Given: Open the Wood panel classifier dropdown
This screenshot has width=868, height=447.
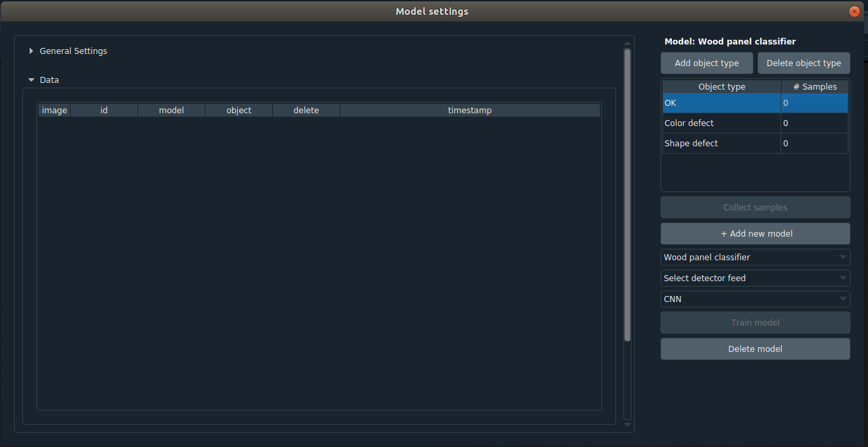Looking at the screenshot, I should [755, 258].
